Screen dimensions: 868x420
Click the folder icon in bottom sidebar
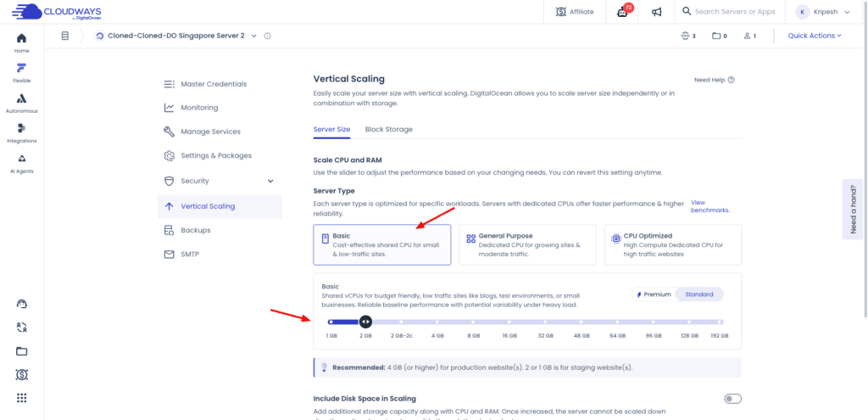[21, 351]
